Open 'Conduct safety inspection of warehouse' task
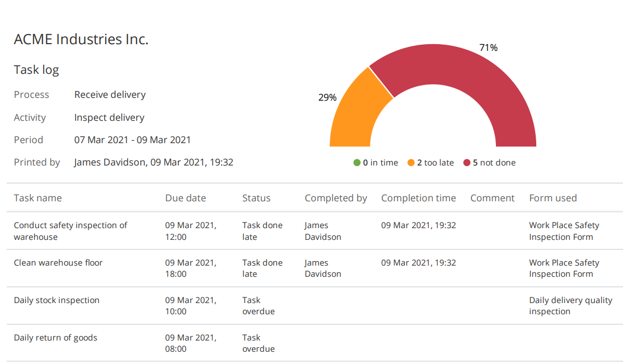Viewport: 623px width, 364px height. point(71,231)
